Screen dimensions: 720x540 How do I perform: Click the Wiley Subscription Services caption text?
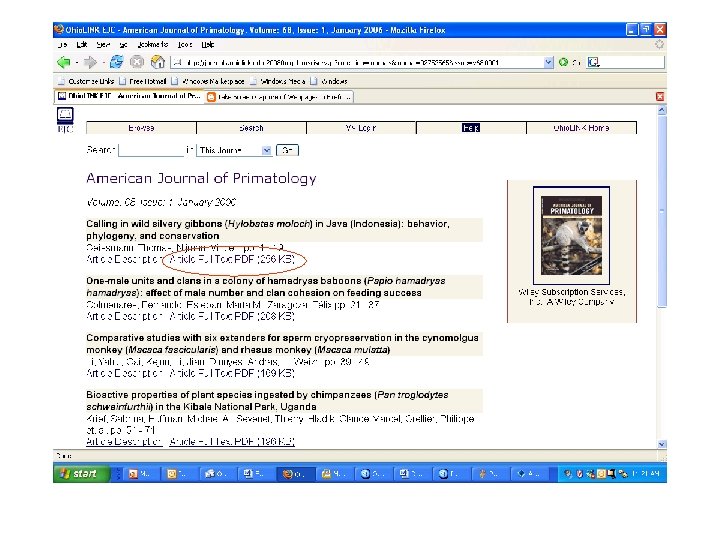tap(572, 297)
